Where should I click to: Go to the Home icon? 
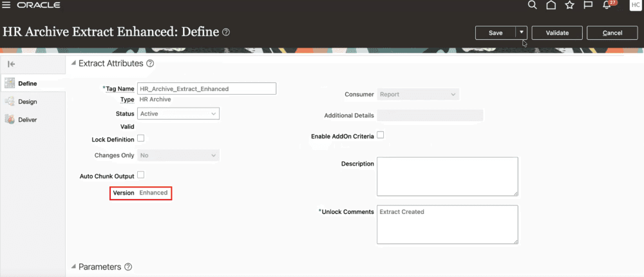[x=551, y=5]
